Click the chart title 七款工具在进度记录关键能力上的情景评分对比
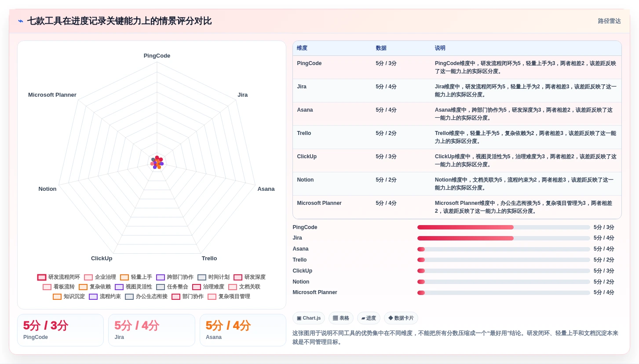The width and height of the screenshot is (639, 364). point(119,21)
